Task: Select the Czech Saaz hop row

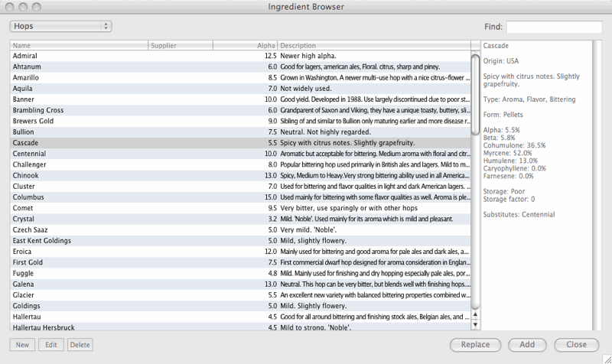Action: [x=240, y=229]
